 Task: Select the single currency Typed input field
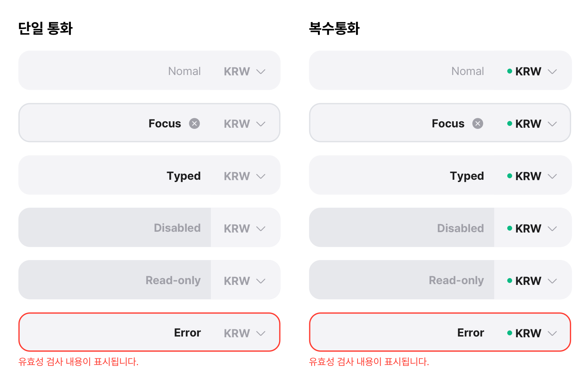[x=115, y=175]
